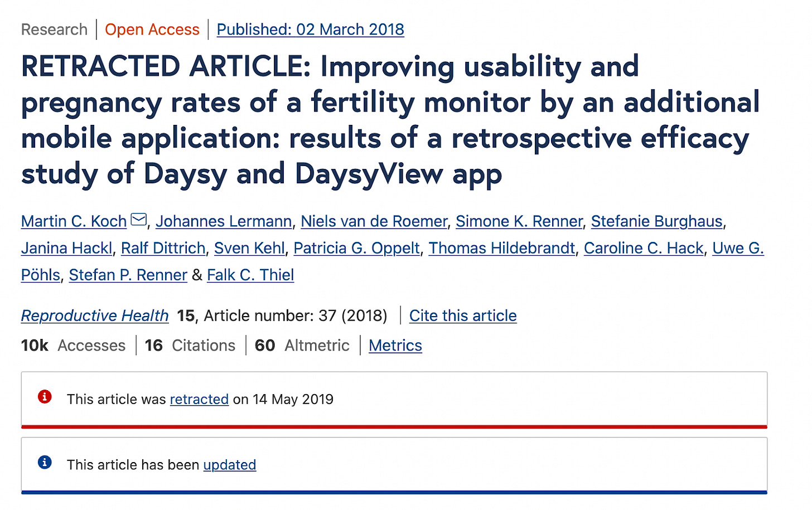Open author Niels van de Roemer

tap(374, 221)
